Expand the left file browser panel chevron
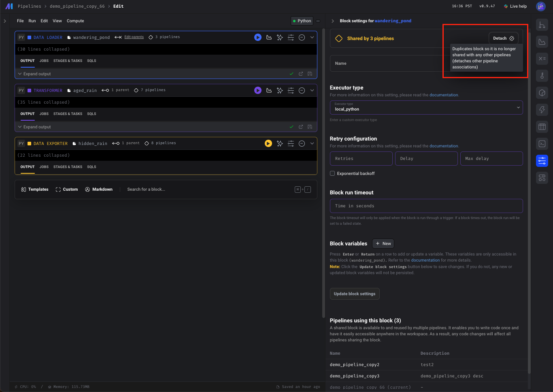Image resolution: width=553 pixels, height=392 pixels. point(5,21)
